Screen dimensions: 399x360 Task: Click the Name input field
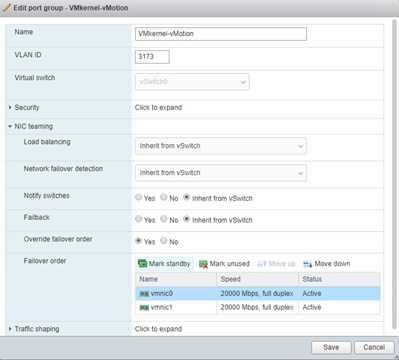coord(221,34)
